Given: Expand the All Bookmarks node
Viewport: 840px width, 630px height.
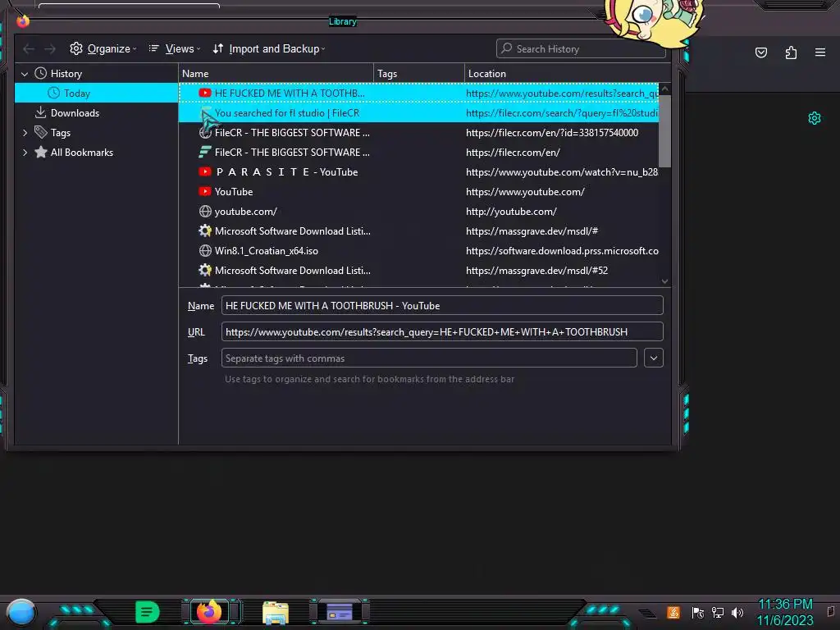Looking at the screenshot, I should pyautogui.click(x=25, y=153).
